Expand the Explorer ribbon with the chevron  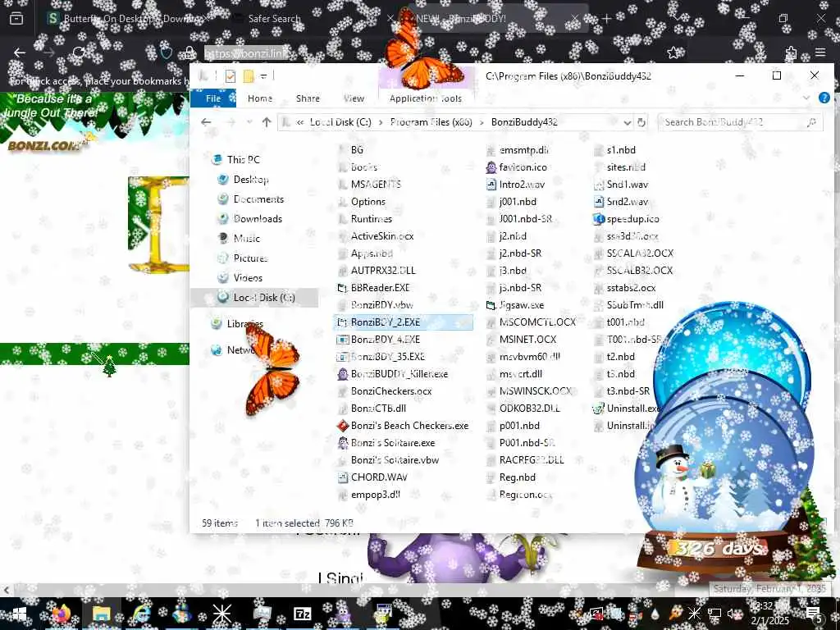point(806,98)
